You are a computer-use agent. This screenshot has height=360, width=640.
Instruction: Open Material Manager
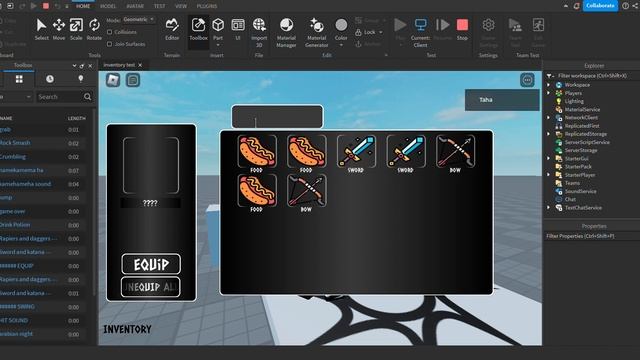tap(286, 32)
